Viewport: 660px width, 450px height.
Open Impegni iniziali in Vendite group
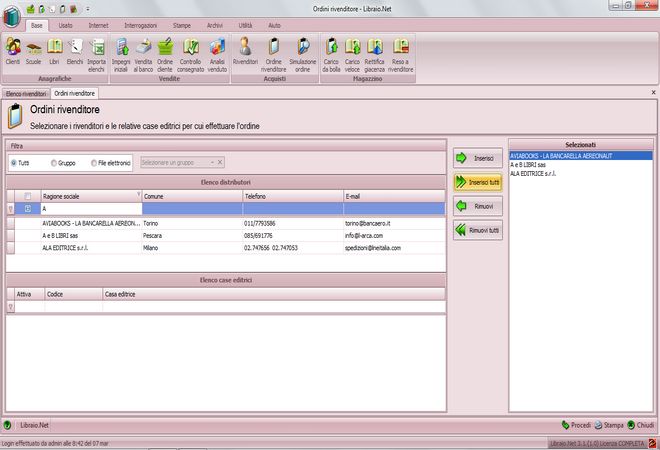(121, 55)
